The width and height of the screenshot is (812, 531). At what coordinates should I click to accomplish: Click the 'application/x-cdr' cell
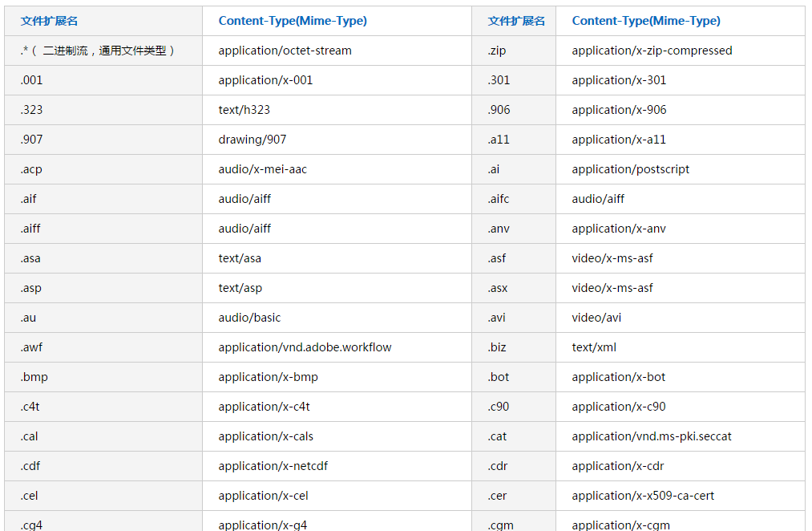click(x=681, y=466)
